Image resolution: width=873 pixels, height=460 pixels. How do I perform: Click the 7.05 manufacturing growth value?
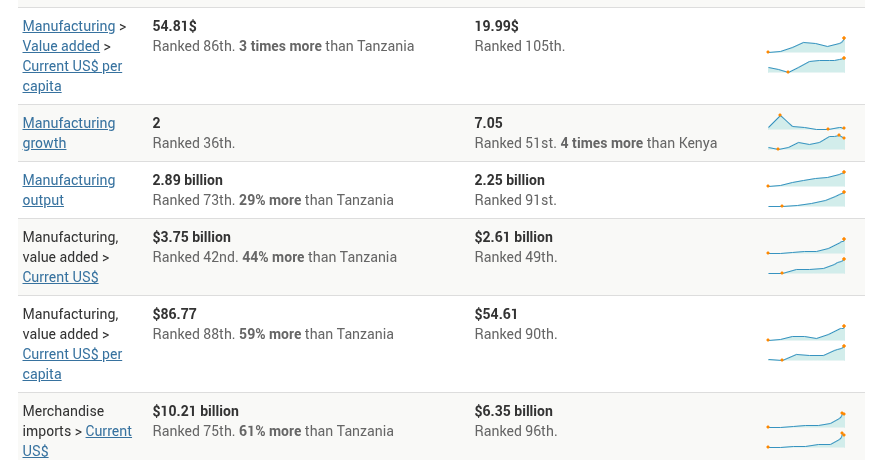tap(488, 123)
